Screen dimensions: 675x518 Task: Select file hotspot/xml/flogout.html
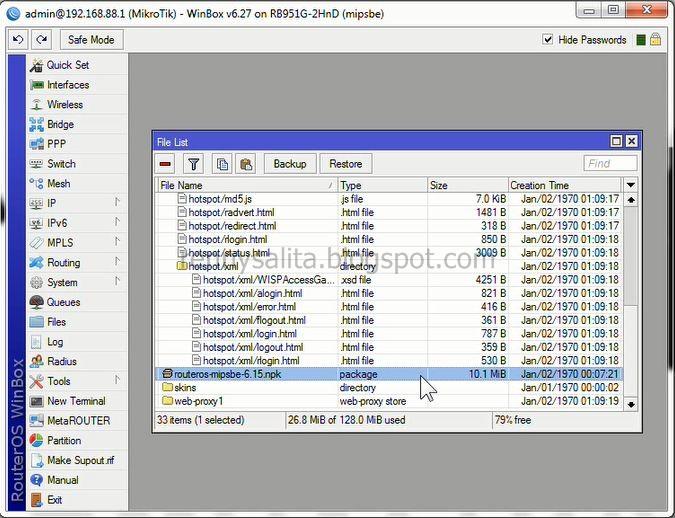[389, 320]
